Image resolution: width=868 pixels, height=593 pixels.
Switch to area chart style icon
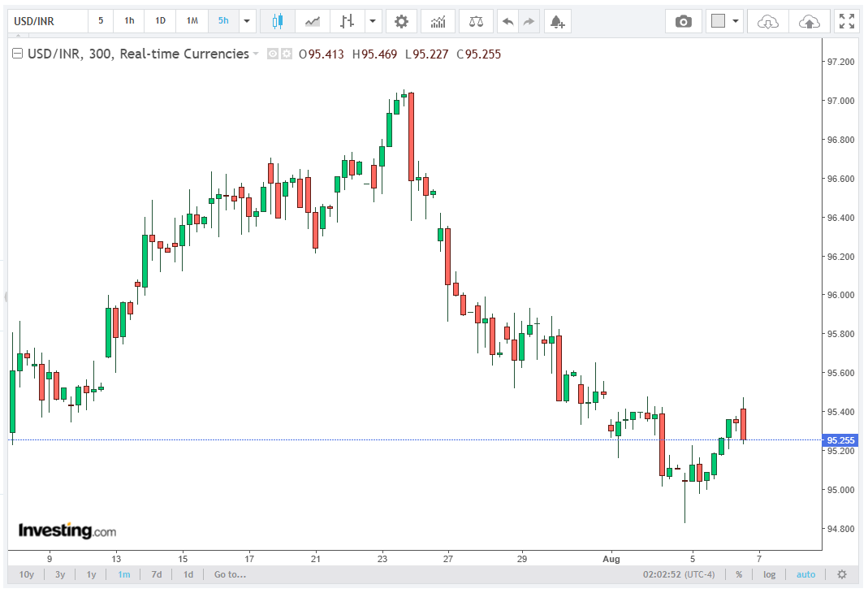pos(313,22)
